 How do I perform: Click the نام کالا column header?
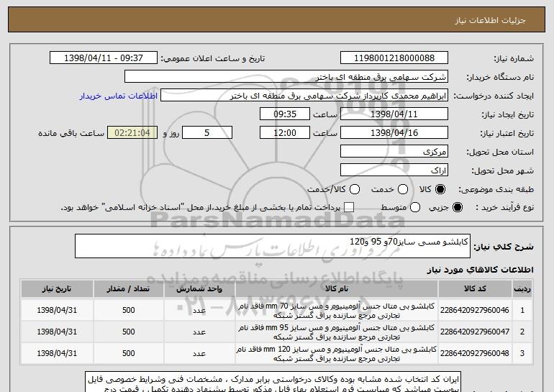(x=337, y=289)
